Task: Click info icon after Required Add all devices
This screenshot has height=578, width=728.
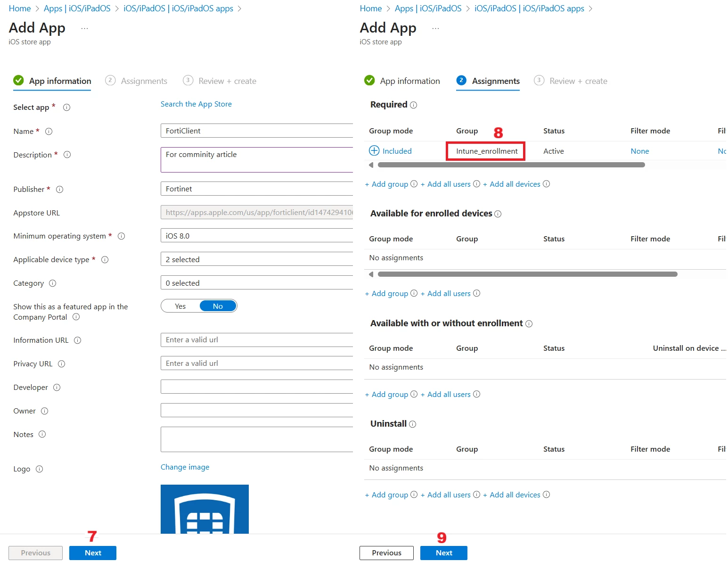Action: tap(546, 184)
